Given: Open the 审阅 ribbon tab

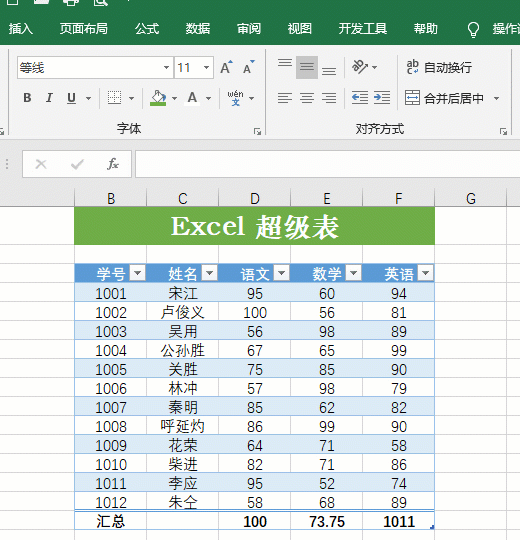Looking at the screenshot, I should (249, 29).
